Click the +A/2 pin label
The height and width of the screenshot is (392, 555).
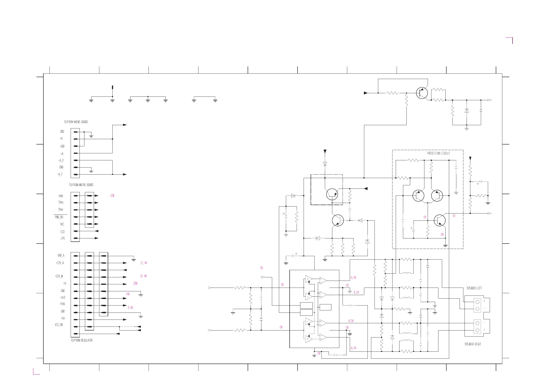62,298
